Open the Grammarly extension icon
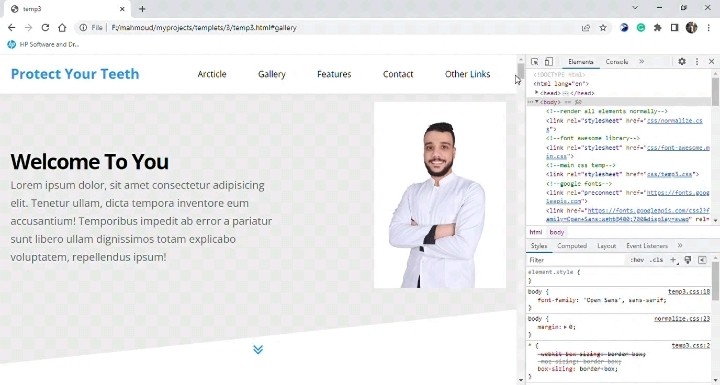Screen dimensions: 720x385 click(x=641, y=28)
